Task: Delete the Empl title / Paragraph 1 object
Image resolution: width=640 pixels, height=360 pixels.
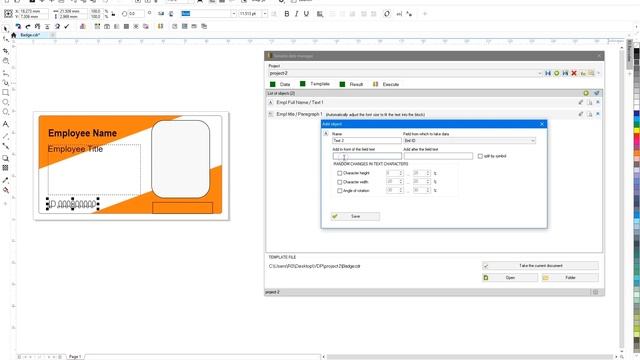Action: coord(598,114)
